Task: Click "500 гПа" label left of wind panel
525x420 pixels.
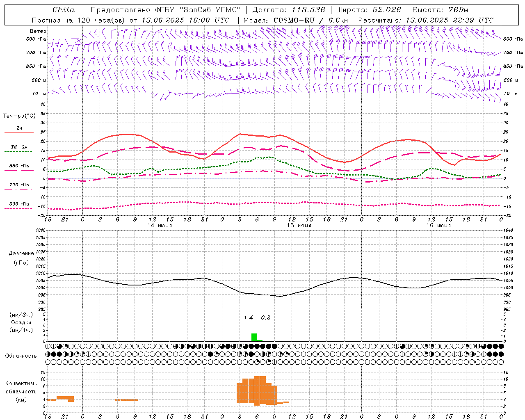Action: [x=36, y=39]
